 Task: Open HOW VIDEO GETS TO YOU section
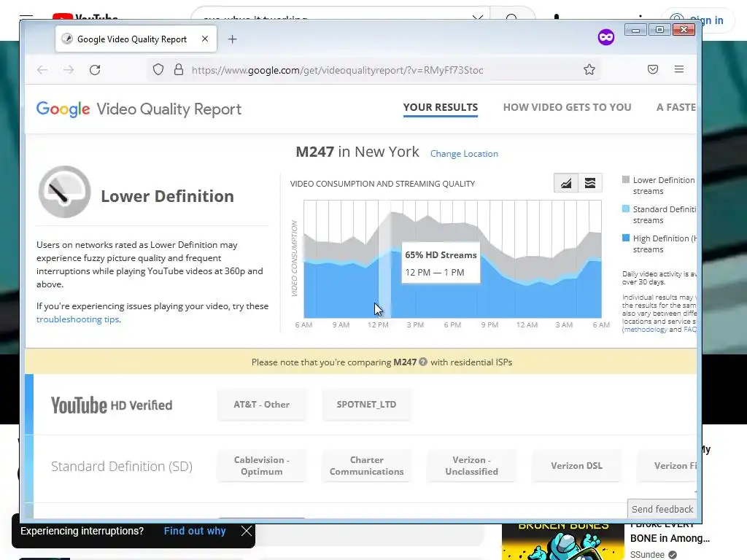[567, 108]
